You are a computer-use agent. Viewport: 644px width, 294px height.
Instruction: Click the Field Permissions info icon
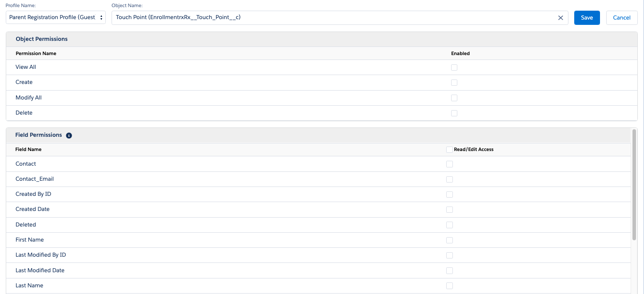(x=69, y=135)
